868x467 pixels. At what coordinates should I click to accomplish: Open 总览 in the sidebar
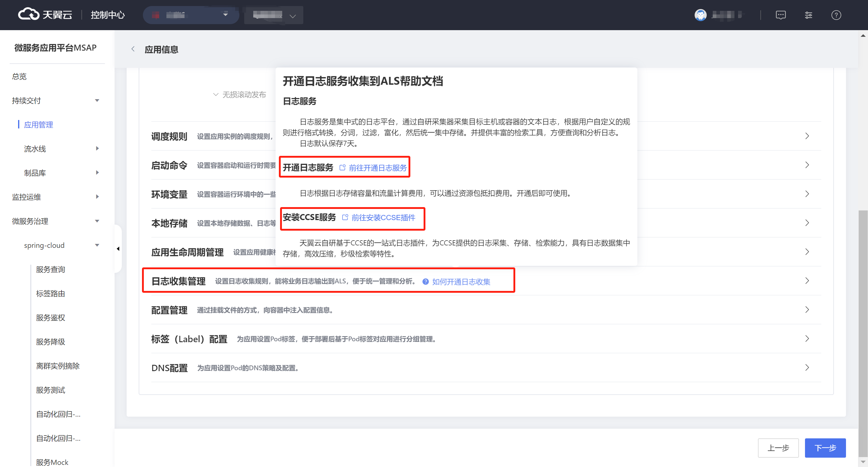[x=19, y=76]
